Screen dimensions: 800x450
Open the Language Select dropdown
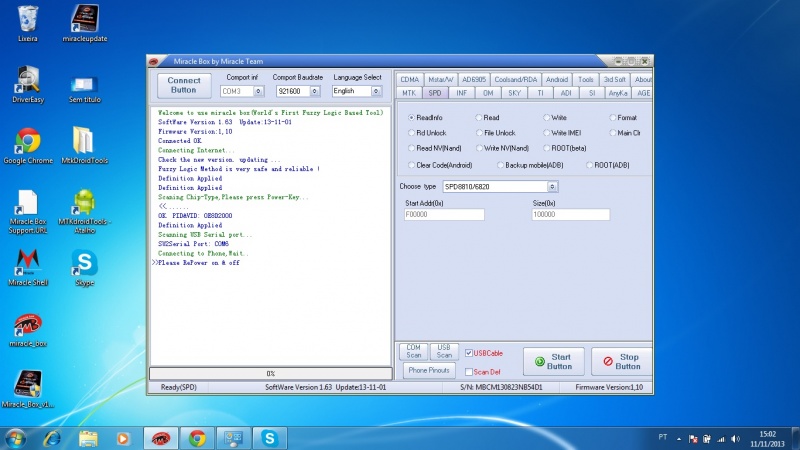[x=376, y=91]
